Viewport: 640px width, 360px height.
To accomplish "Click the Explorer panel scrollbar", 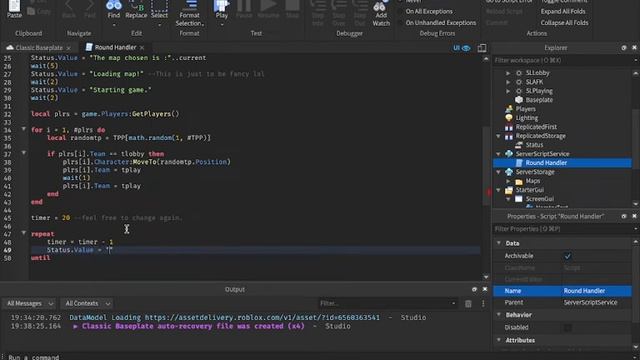I will pos(636,138).
